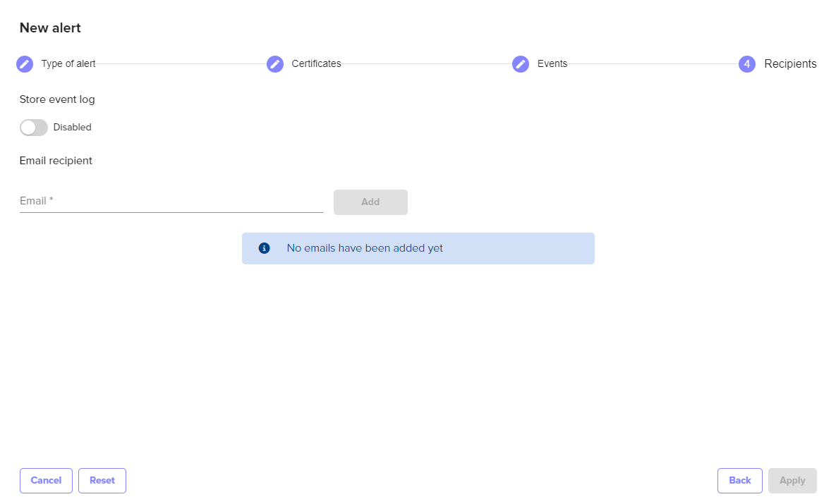Screen dimensions: 836x504
Task: Click the pencil icon beside Certificates
Action: pyautogui.click(x=275, y=64)
